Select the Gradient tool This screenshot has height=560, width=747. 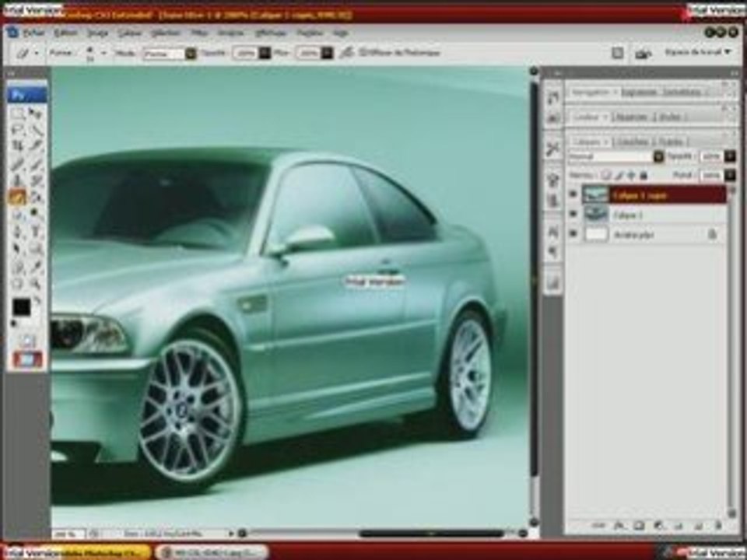point(35,197)
